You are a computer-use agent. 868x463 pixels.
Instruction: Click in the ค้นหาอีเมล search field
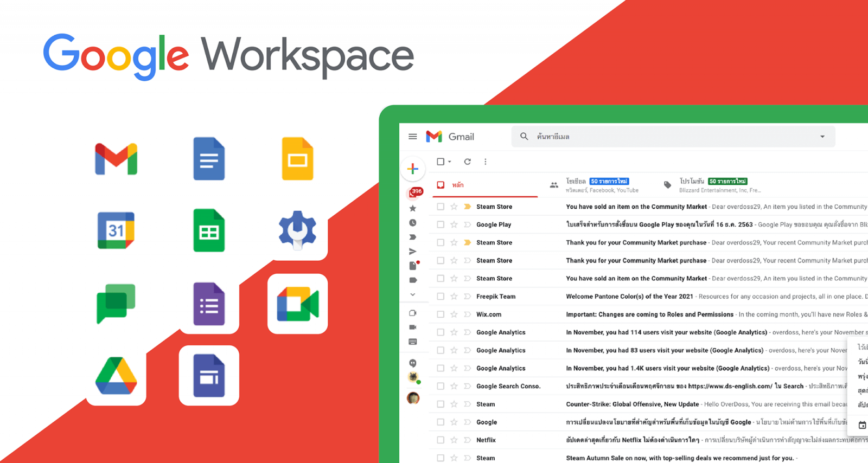click(x=673, y=137)
